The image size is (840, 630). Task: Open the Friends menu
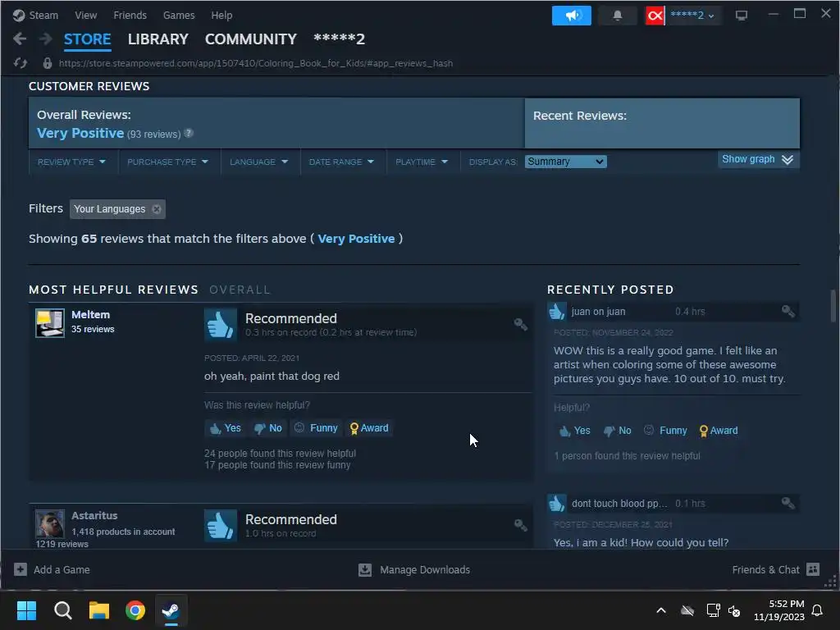click(x=130, y=15)
